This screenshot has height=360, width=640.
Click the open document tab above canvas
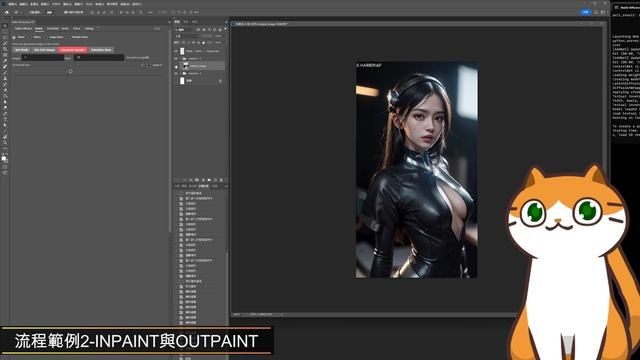[261, 24]
